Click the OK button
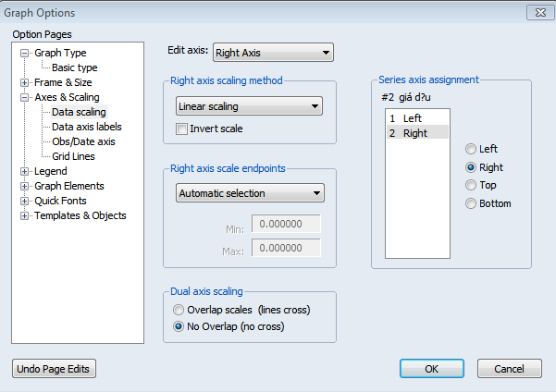Screen dimensions: 556x392 430,369
